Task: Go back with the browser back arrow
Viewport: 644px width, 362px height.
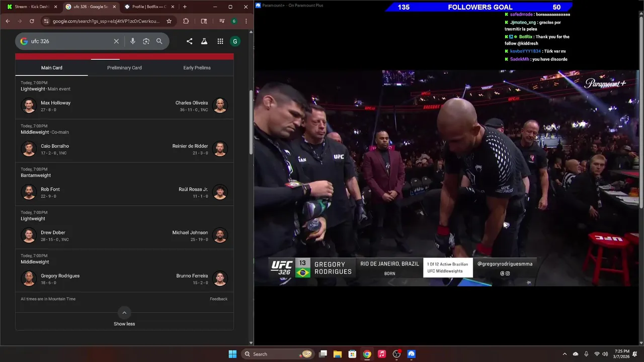Action: click(8, 21)
